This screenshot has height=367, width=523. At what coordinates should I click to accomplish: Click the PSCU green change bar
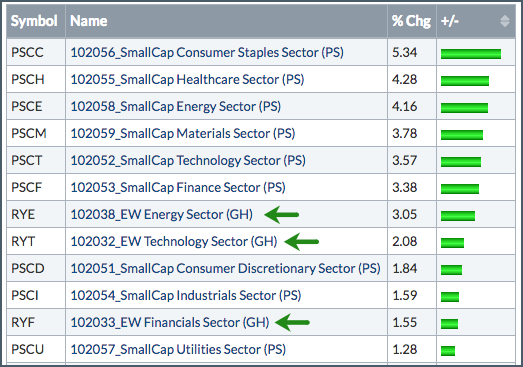click(x=448, y=351)
